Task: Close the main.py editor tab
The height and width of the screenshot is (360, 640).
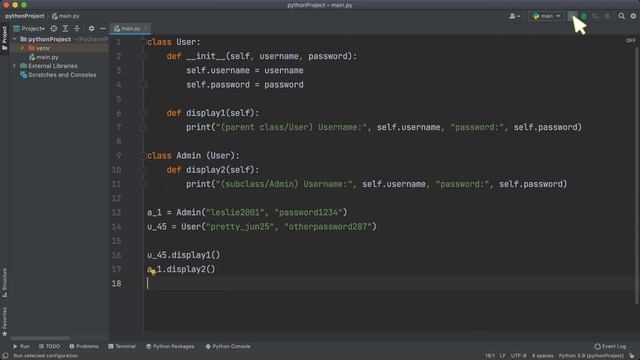Action: [x=146, y=29]
